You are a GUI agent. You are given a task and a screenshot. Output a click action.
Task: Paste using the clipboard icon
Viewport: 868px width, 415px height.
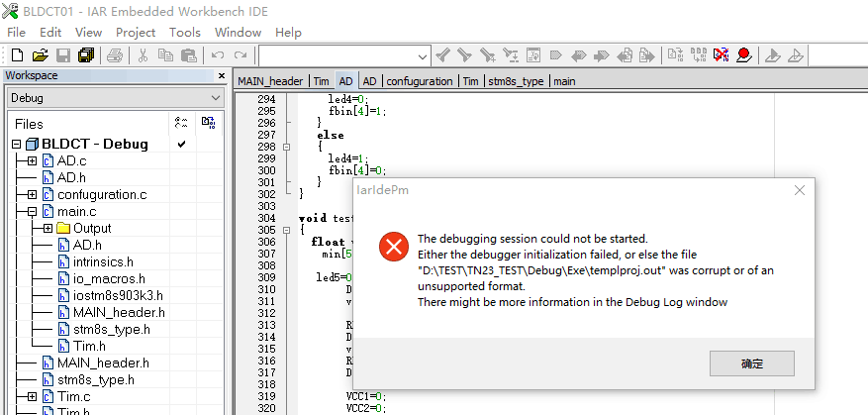click(189, 55)
